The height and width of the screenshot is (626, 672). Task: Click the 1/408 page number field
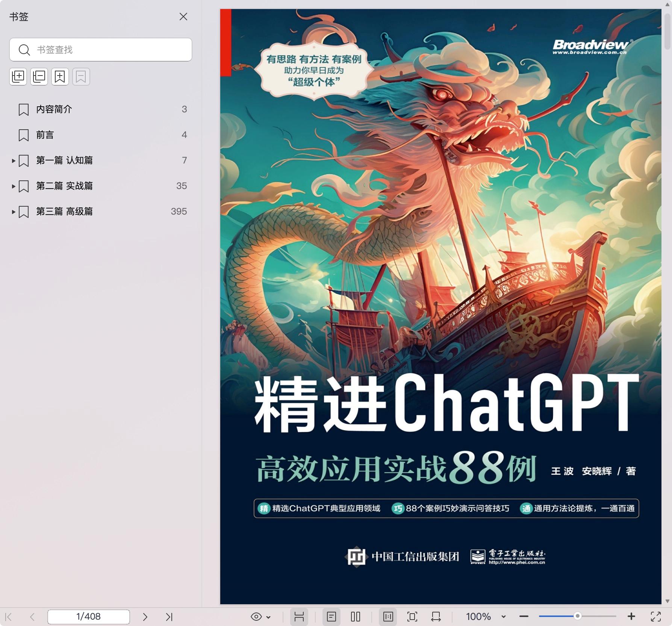click(89, 617)
